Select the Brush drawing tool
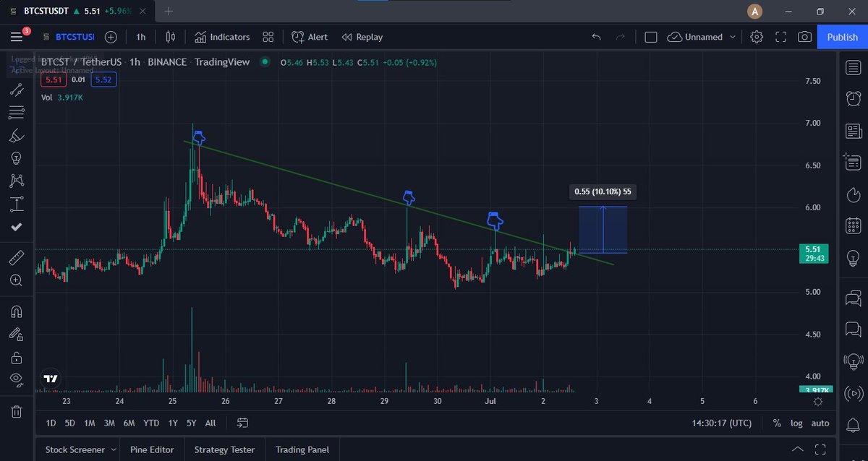Screen dimensions: 868x461 pyautogui.click(x=17, y=135)
